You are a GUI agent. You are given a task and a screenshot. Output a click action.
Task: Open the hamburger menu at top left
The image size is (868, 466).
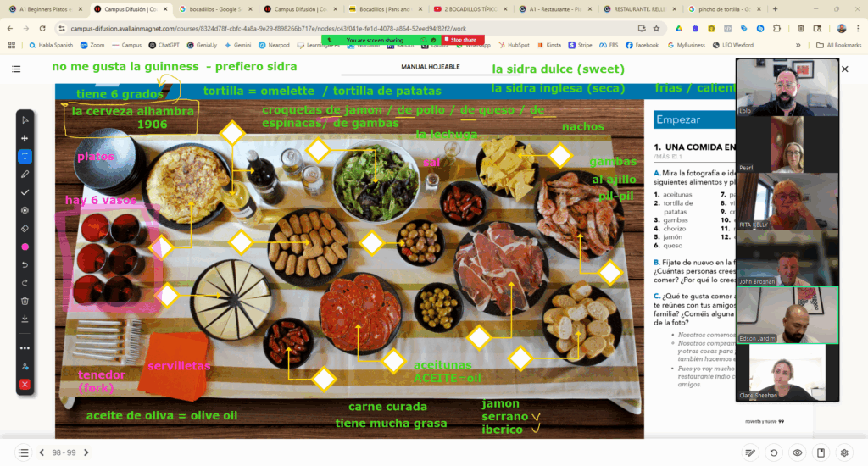tap(17, 69)
